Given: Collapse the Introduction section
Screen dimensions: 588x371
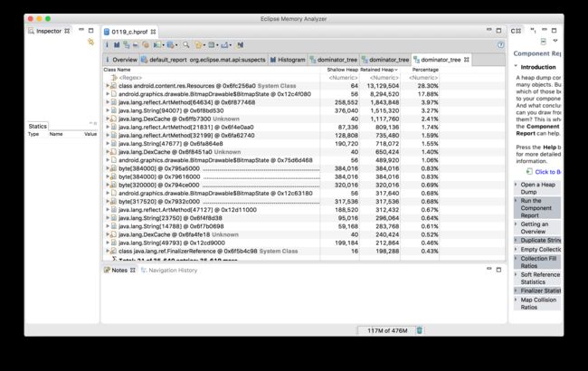Looking at the screenshot, I should pos(516,66).
